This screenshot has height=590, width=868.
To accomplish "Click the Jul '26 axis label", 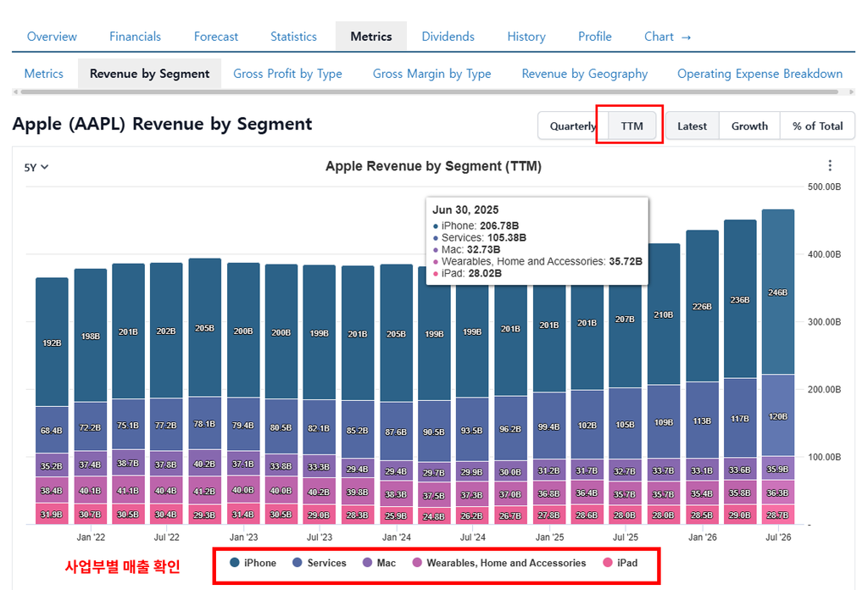I will [x=778, y=537].
